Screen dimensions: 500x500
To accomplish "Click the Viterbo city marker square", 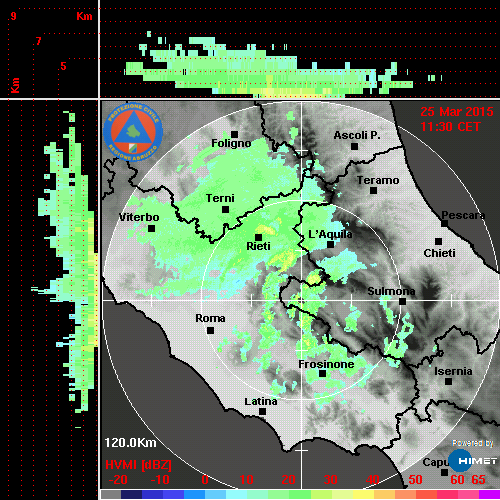I will click(x=151, y=229).
